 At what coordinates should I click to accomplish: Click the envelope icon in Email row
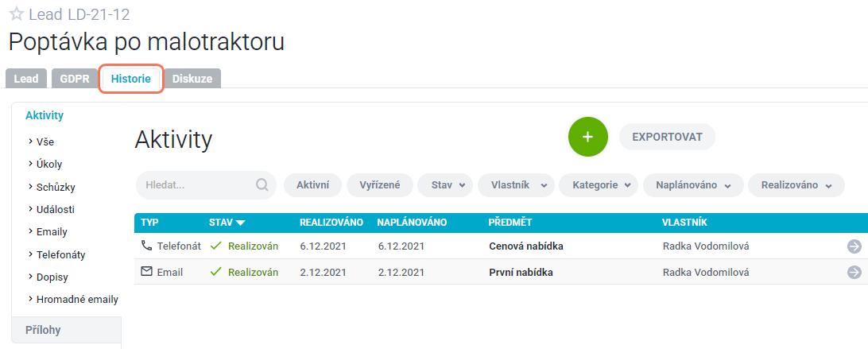pos(147,271)
